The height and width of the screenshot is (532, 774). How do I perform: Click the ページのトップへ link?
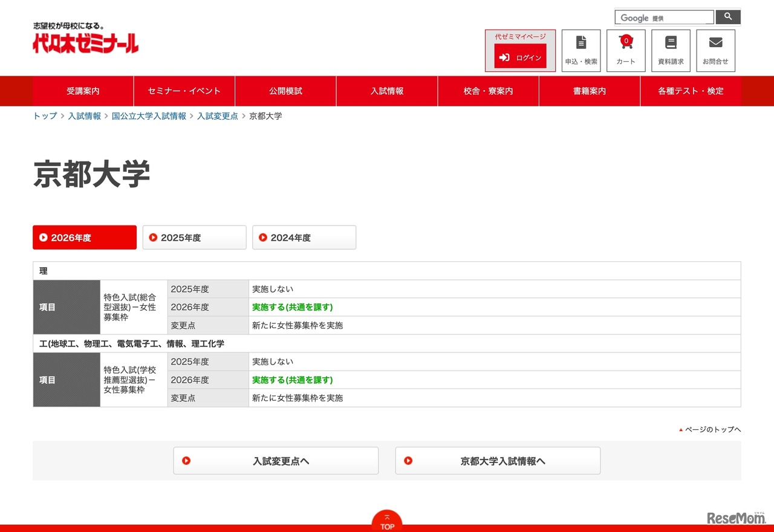point(712,430)
